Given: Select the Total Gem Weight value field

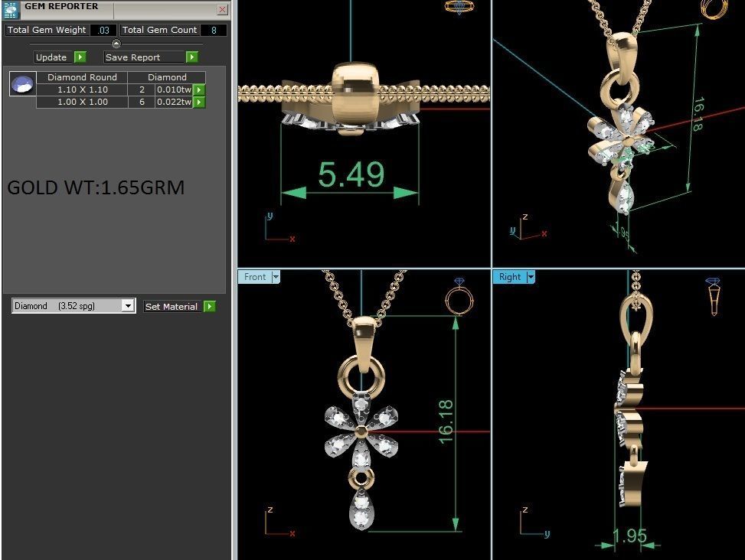Looking at the screenshot, I should point(103,30).
